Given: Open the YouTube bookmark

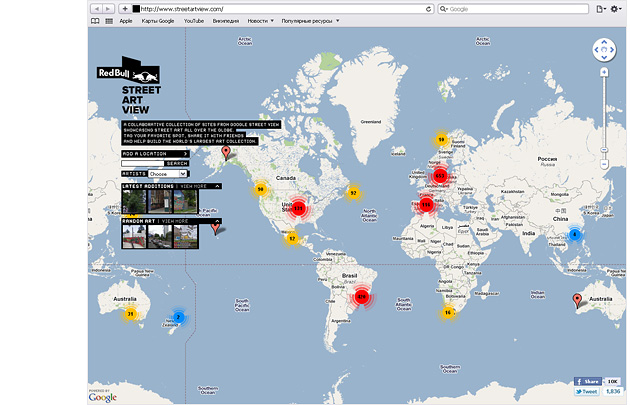Looking at the screenshot, I should tap(194, 20).
